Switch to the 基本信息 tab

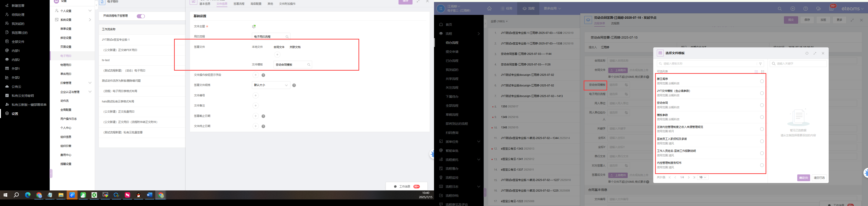point(205,4)
